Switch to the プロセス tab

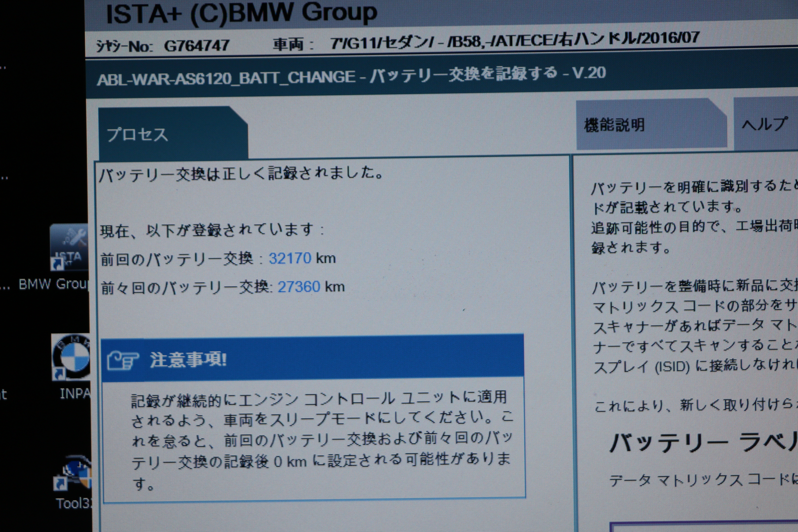[173, 134]
